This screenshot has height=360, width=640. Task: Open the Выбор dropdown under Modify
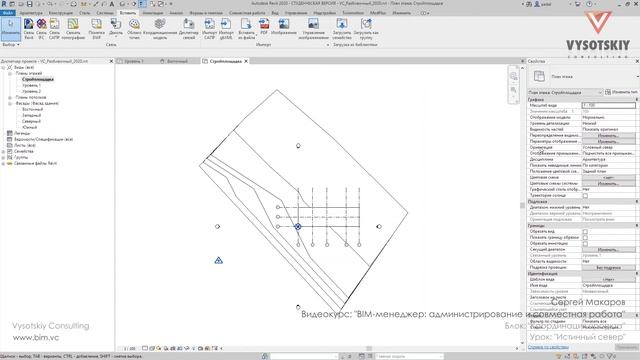11,44
